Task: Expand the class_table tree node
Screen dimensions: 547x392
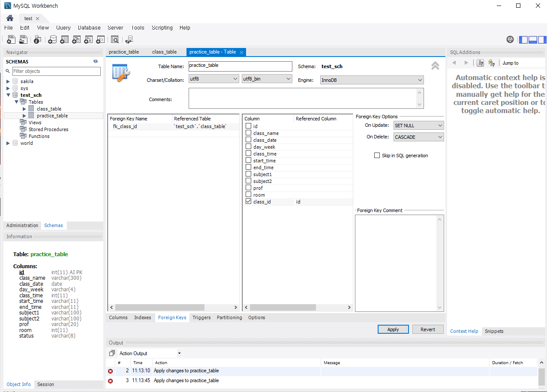Action: [24, 109]
